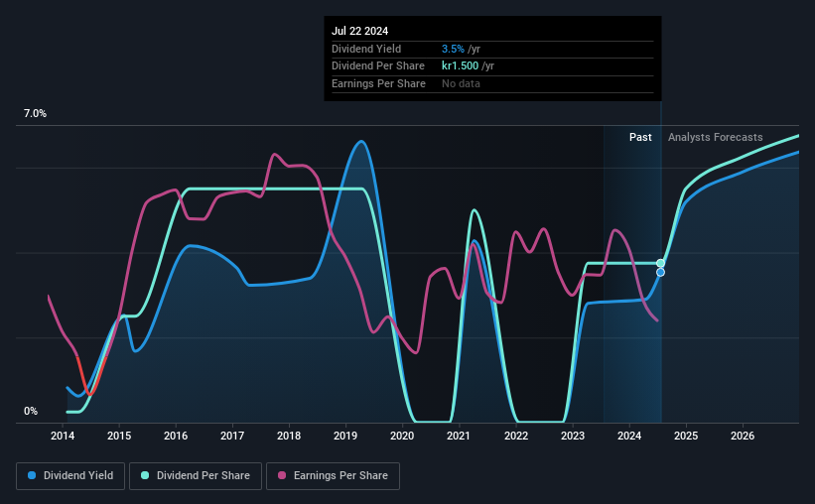Click the 2025 x-axis label
Viewport: 815px width, 504px height.
pos(686,436)
